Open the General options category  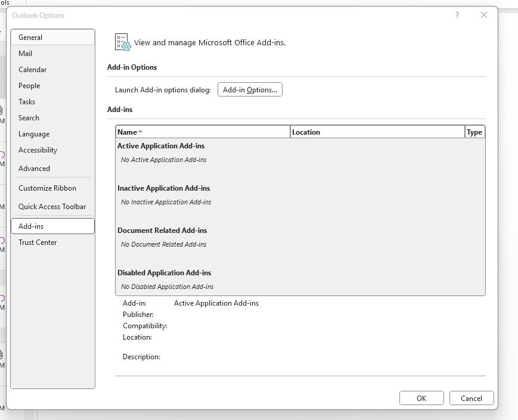click(x=52, y=38)
